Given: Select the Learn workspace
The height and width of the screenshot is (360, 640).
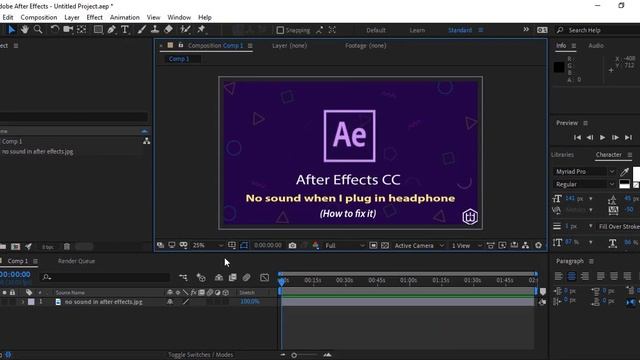Looking at the screenshot, I should click(x=417, y=30).
